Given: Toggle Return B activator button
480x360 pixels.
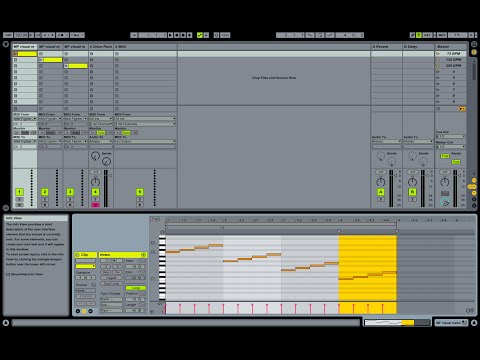Looking at the screenshot, I should click(412, 192).
